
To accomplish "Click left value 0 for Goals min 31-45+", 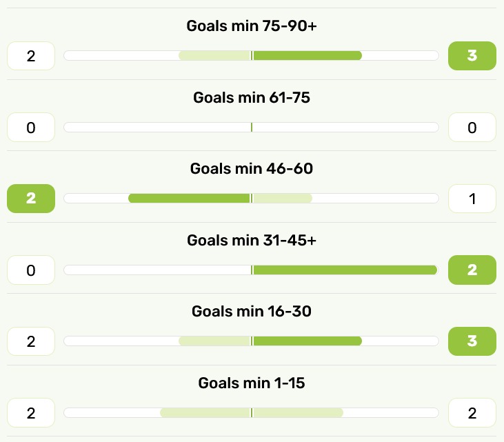I will [x=31, y=270].
